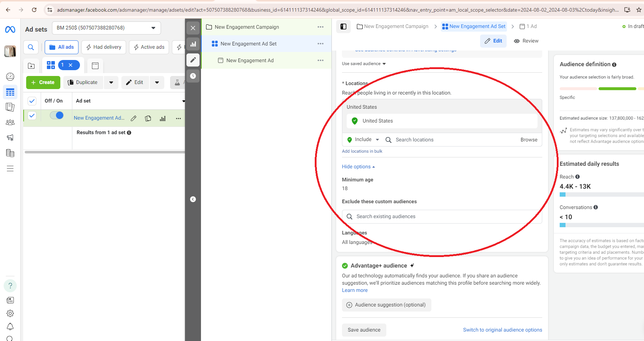Reload the browser page
Screen dimensions: 644x341
click(x=34, y=10)
